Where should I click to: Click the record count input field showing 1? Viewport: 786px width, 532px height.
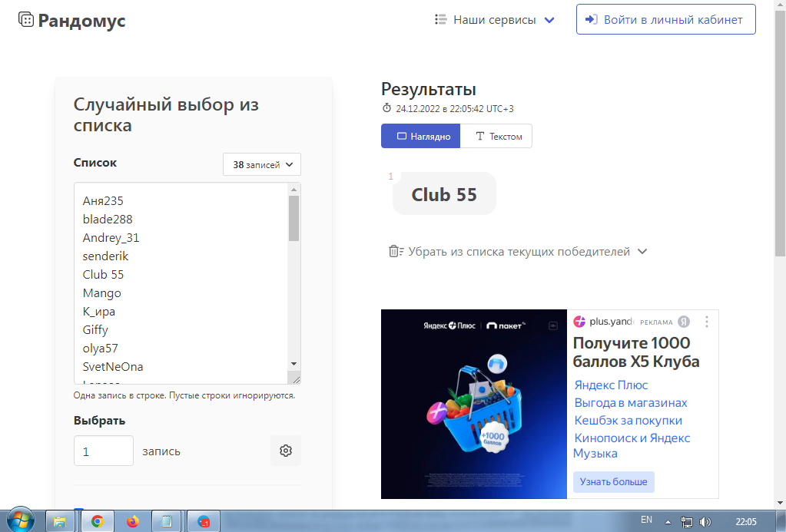[103, 451]
